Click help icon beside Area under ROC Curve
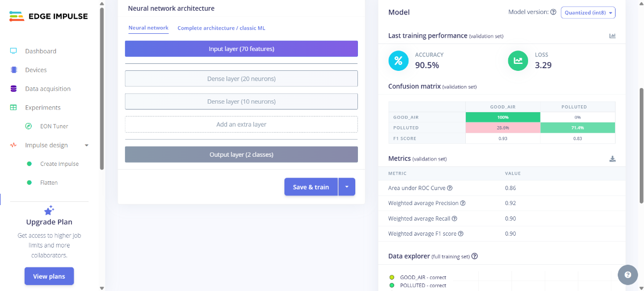The height and width of the screenshot is (291, 644). (x=450, y=188)
